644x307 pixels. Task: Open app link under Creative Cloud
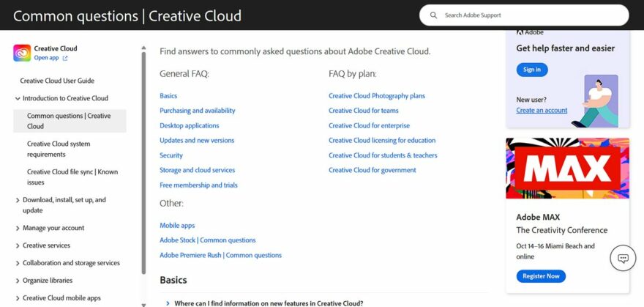pos(46,58)
